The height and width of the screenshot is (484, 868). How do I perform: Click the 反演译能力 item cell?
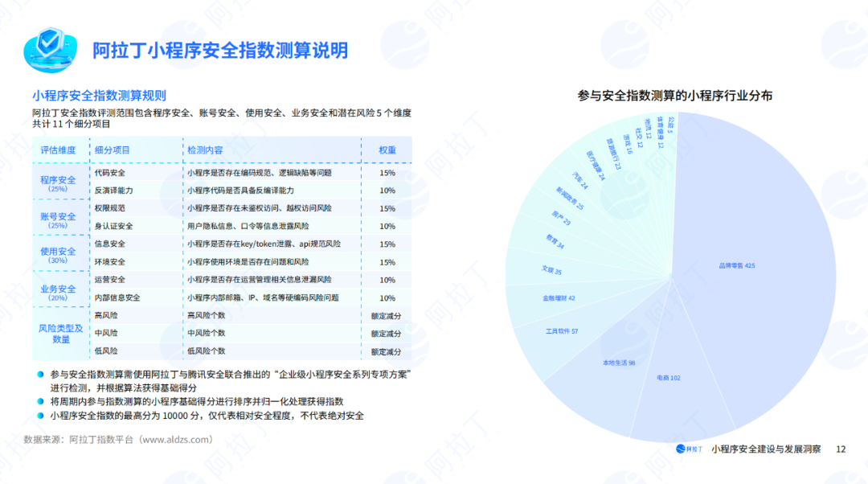point(113,191)
